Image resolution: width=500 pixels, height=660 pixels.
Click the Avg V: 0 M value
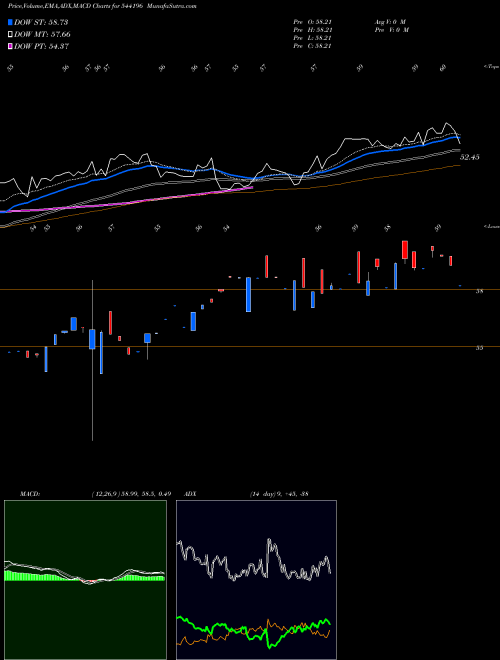(x=390, y=22)
